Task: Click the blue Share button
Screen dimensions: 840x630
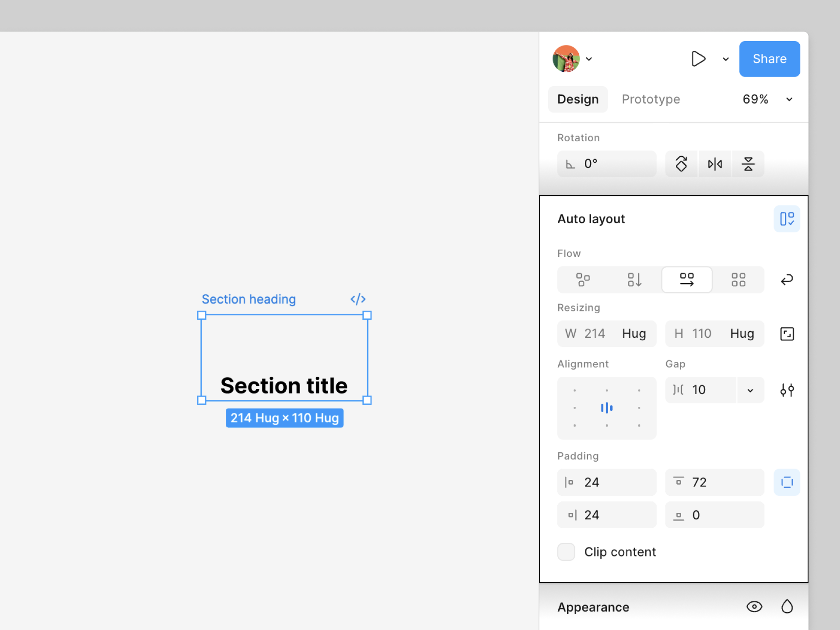Action: pyautogui.click(x=769, y=59)
